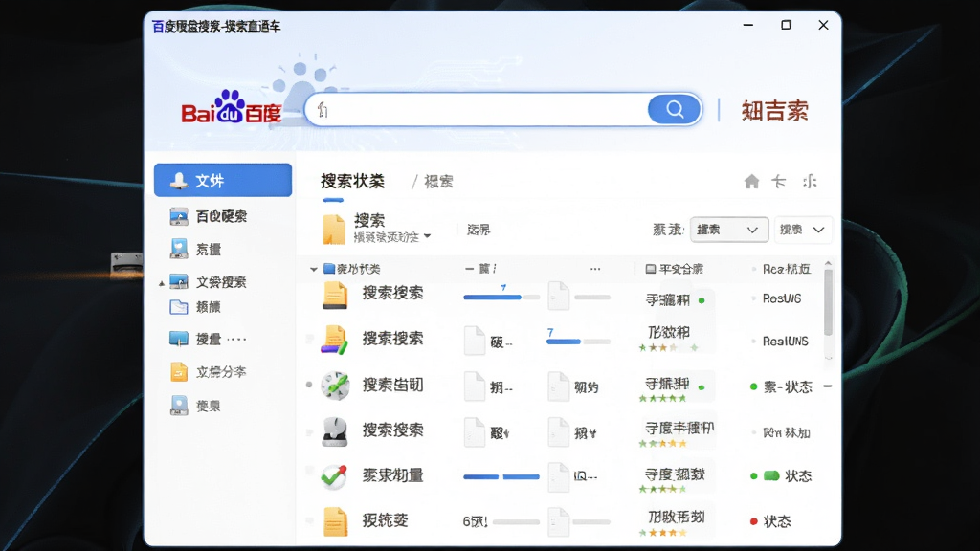Click the Twitter-bird drive icon in sidebar
The image size is (980, 551).
coord(179,249)
